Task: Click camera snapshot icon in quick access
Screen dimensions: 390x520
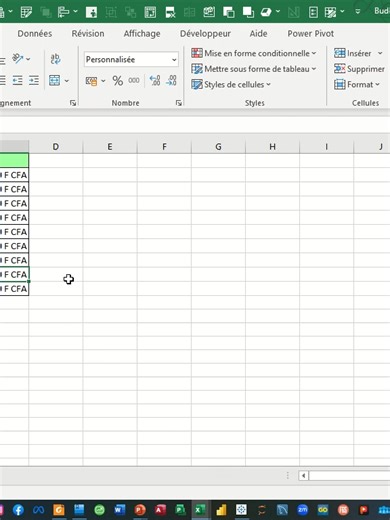Action: [209, 12]
